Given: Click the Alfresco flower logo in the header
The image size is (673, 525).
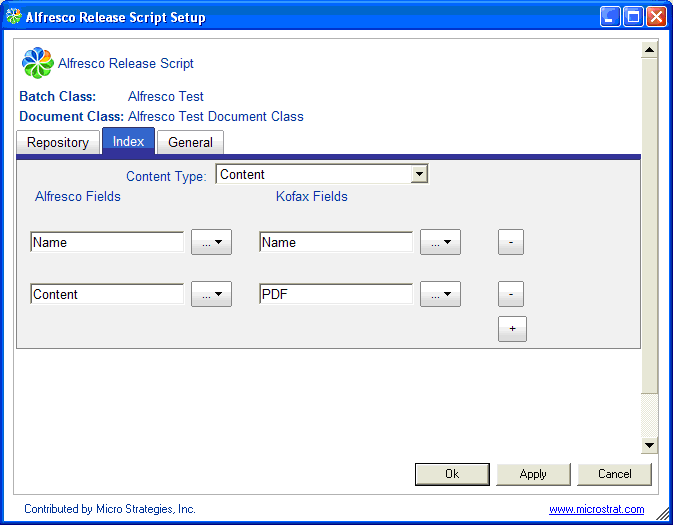Looking at the screenshot, I should (38, 63).
